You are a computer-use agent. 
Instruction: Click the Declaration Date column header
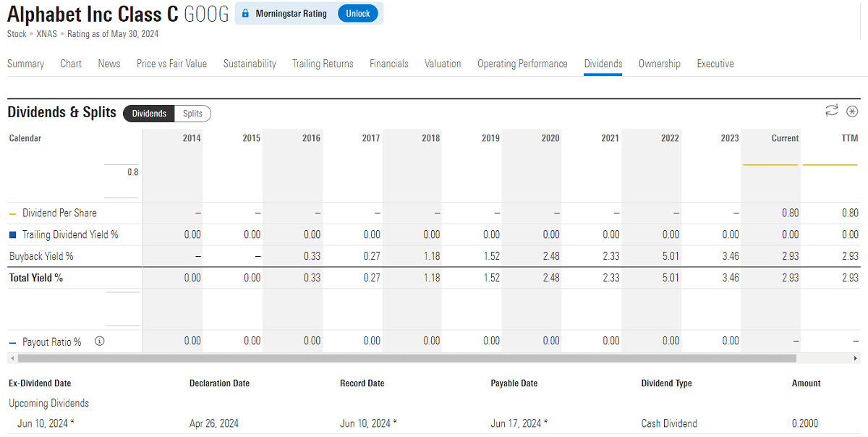click(x=219, y=383)
